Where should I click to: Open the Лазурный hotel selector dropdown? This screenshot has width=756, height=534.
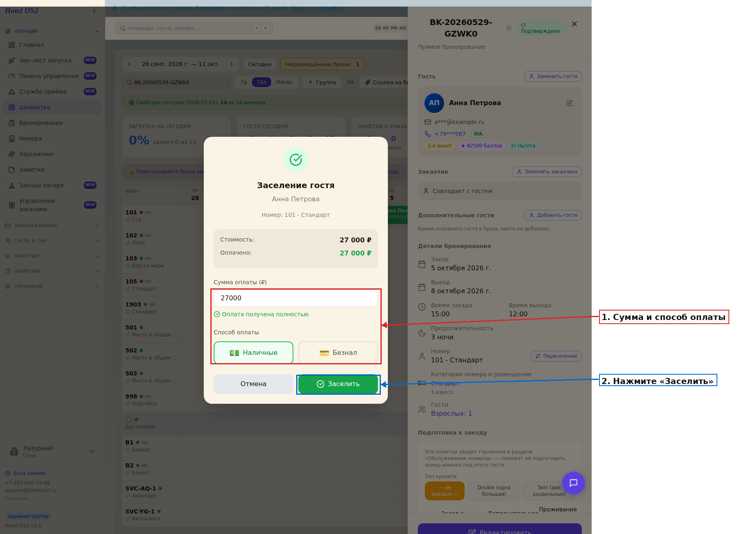52,451
